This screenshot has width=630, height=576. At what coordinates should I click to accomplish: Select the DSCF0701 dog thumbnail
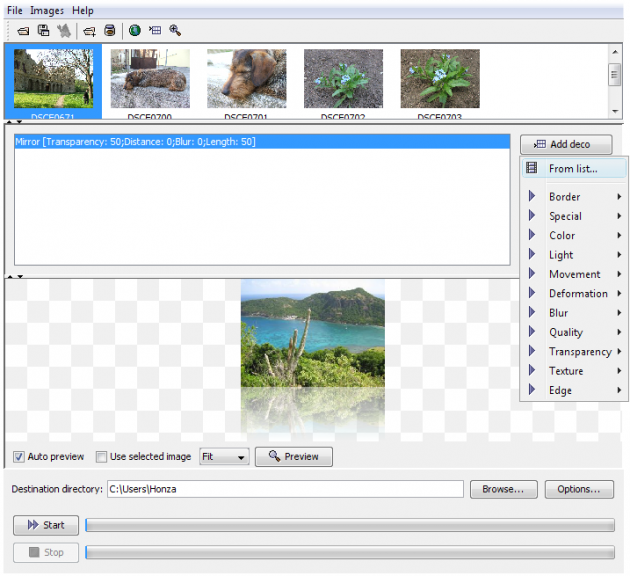(247, 79)
